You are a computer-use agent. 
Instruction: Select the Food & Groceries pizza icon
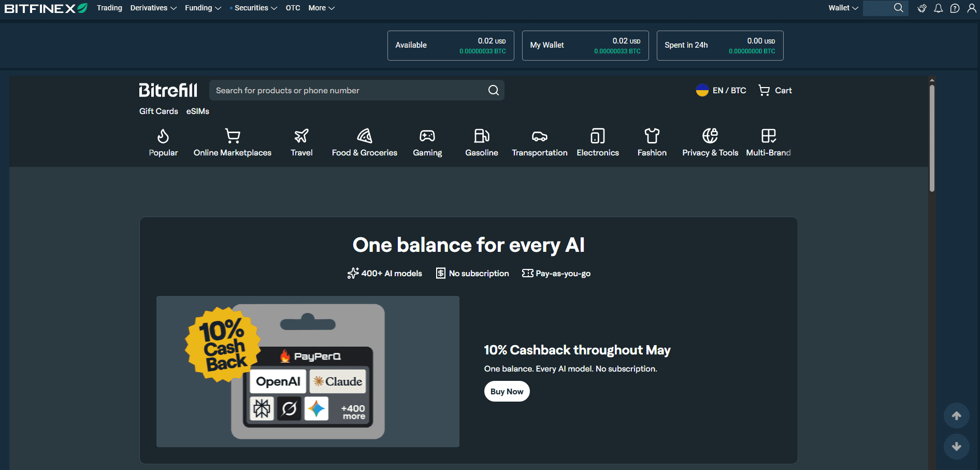(365, 136)
